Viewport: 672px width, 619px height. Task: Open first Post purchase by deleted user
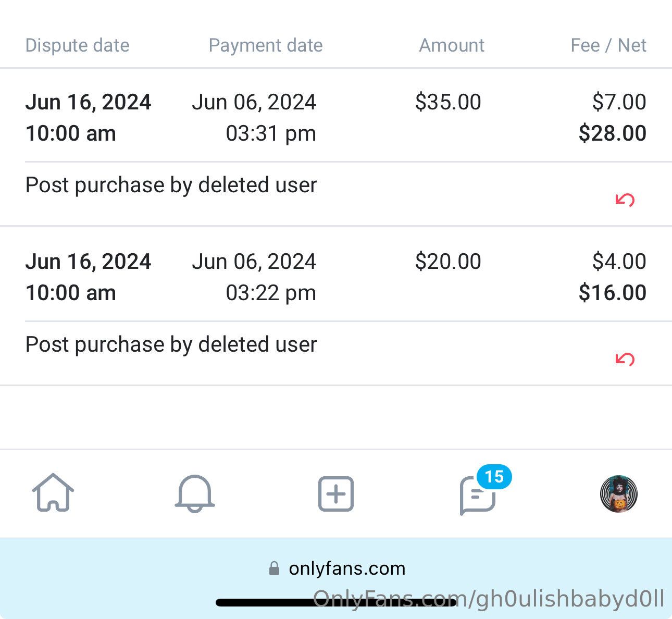pos(171,185)
